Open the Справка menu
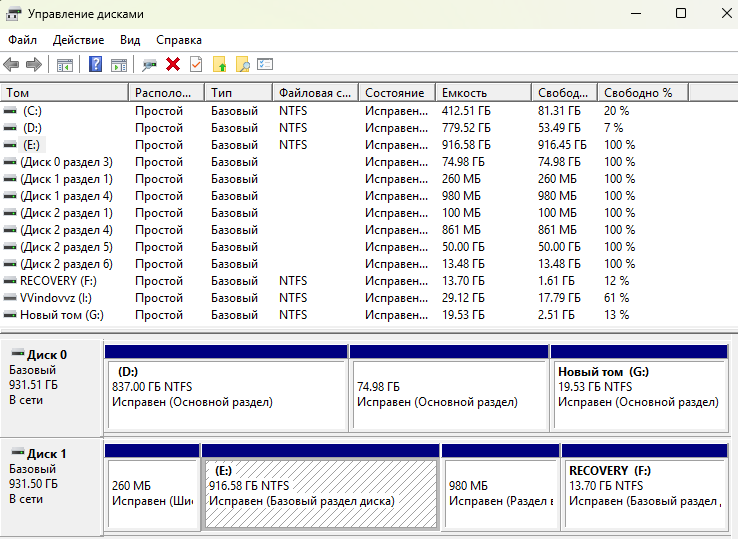Screen dimensions: 738x539 (x=179, y=40)
